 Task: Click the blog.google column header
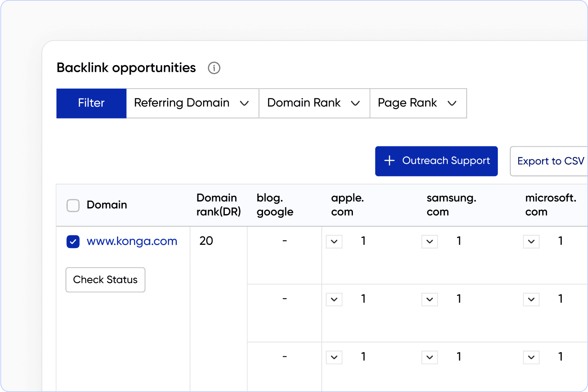pyautogui.click(x=275, y=205)
